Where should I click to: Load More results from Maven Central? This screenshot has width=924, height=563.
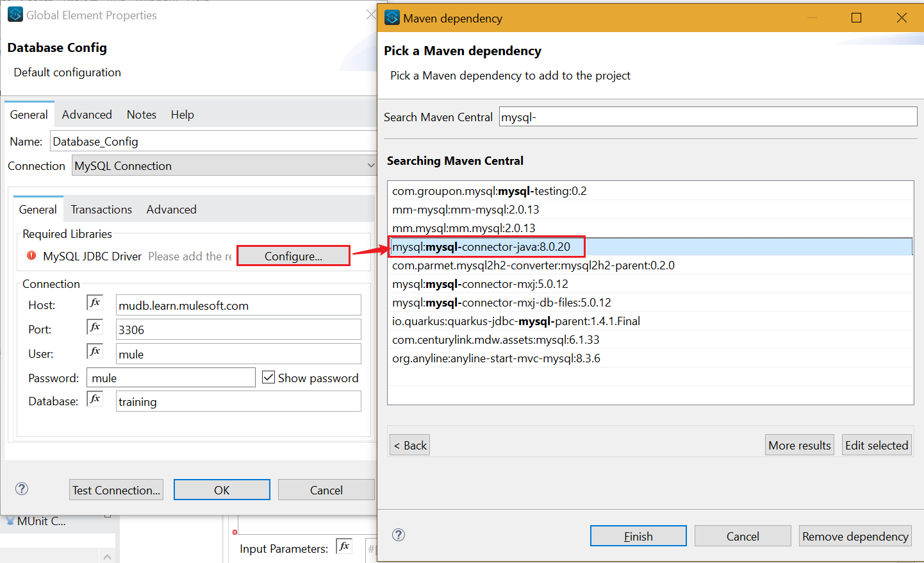[x=800, y=445]
